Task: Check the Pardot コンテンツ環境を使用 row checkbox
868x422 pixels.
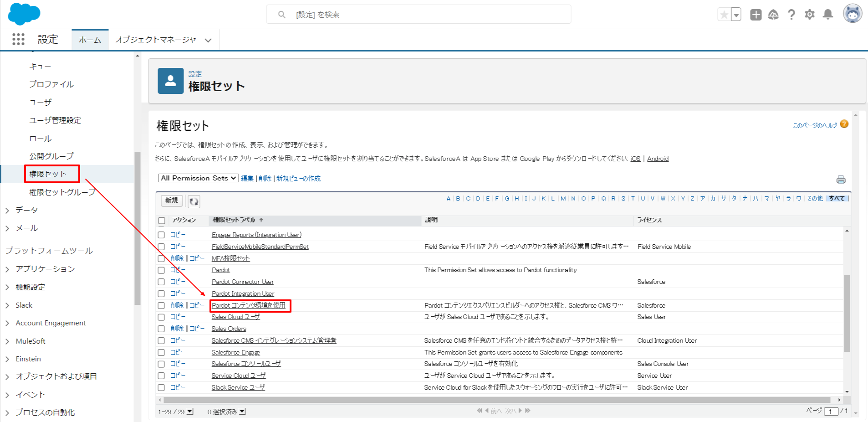Action: click(161, 306)
